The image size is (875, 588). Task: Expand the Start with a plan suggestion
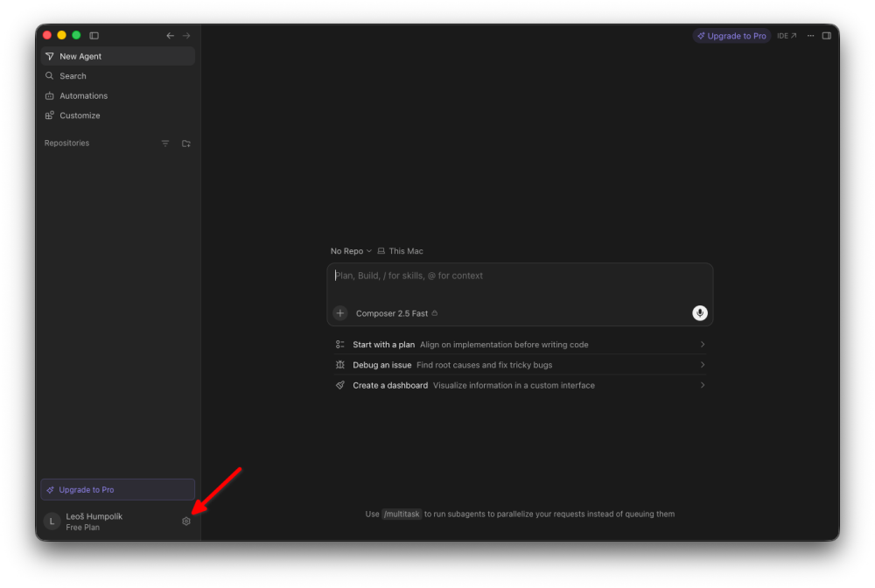pyautogui.click(x=520, y=345)
